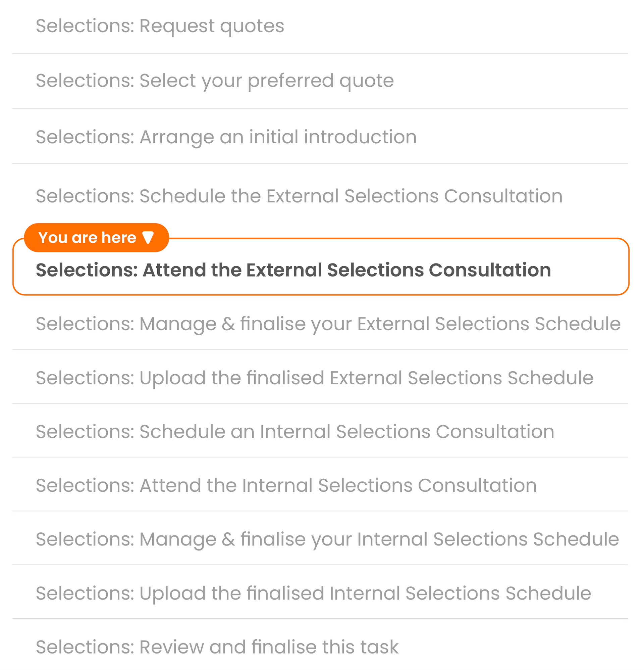
Task: Select the "Select your preferred quote" step
Action: (215, 81)
